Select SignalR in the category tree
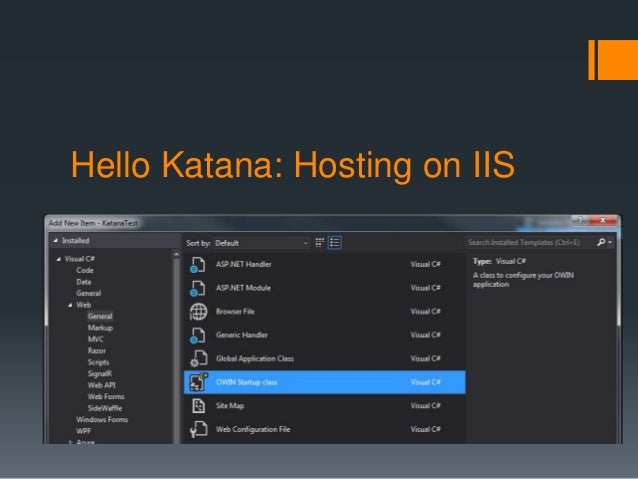Image resolution: width=638 pixels, height=479 pixels. pos(101,373)
